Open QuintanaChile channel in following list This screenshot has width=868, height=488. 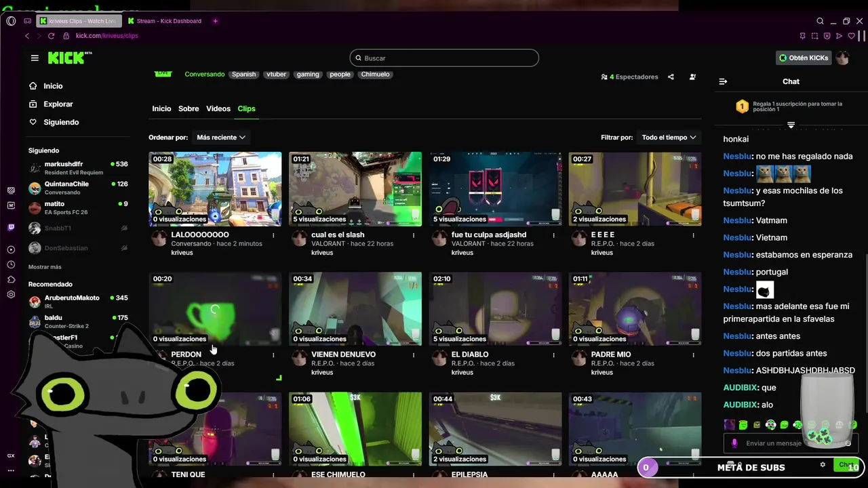(x=78, y=188)
